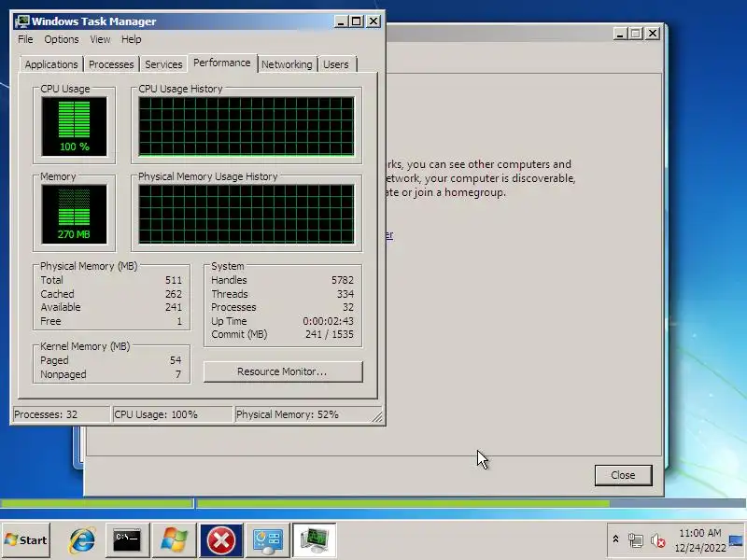747x560 pixels.
Task: Click the Threads value 334
Action: click(345, 294)
